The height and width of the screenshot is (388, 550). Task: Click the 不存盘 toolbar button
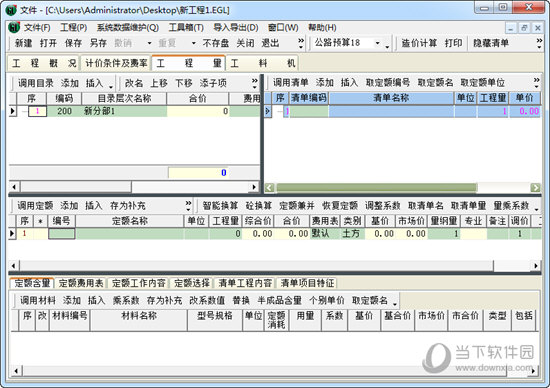coord(216,43)
